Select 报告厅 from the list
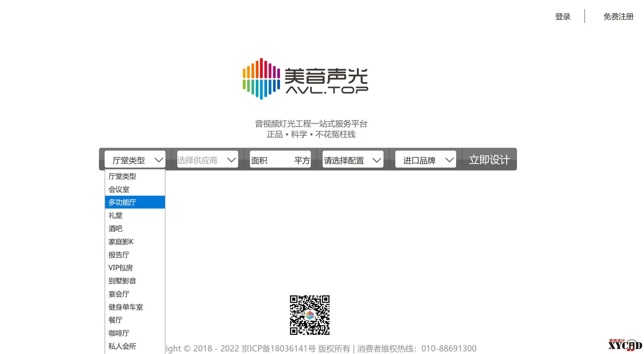Image resolution: width=644 pixels, height=354 pixels. point(135,255)
